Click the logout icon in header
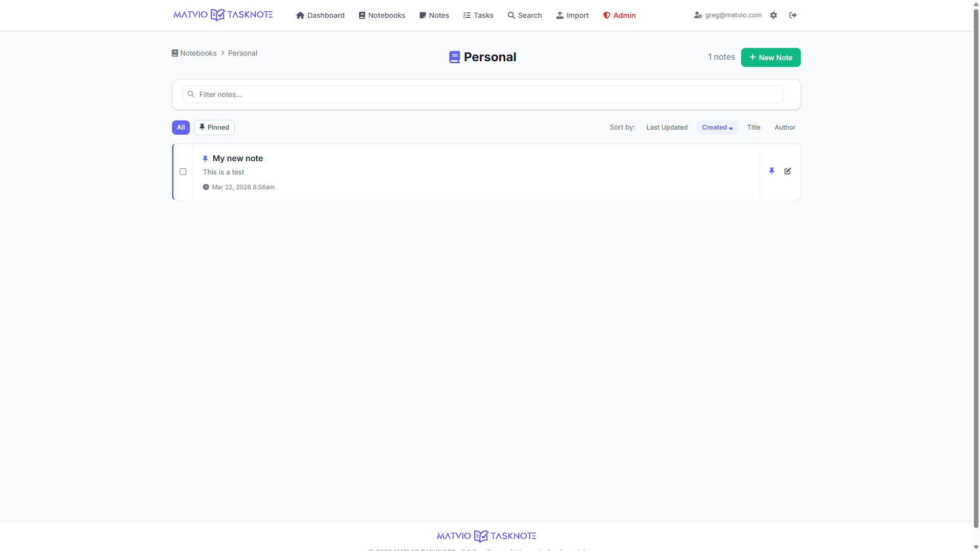 click(793, 15)
